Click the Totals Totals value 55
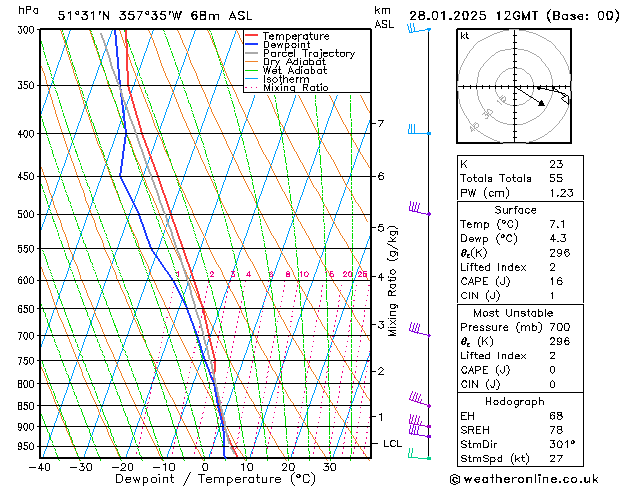The image size is (629, 486). point(556,178)
